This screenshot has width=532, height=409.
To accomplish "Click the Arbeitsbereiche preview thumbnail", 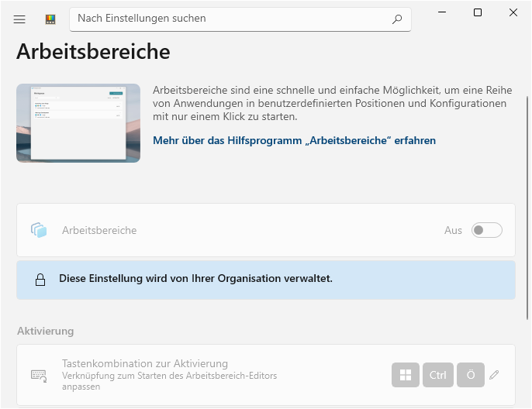I will [78, 123].
